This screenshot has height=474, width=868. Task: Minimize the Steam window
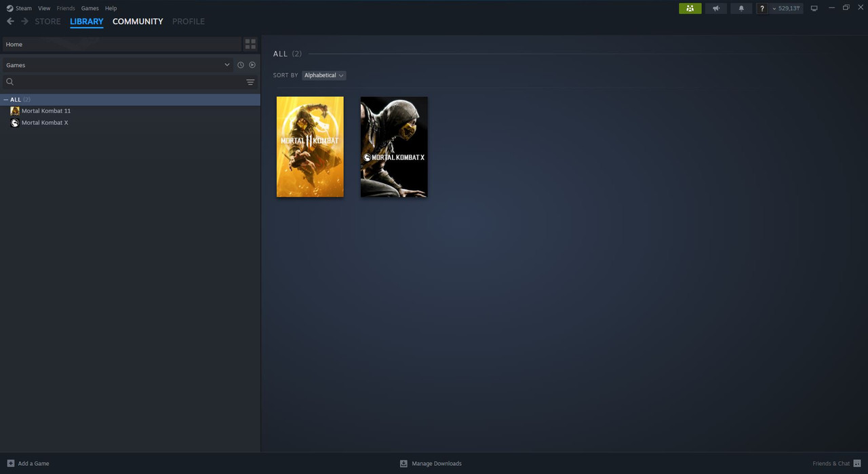click(831, 7)
